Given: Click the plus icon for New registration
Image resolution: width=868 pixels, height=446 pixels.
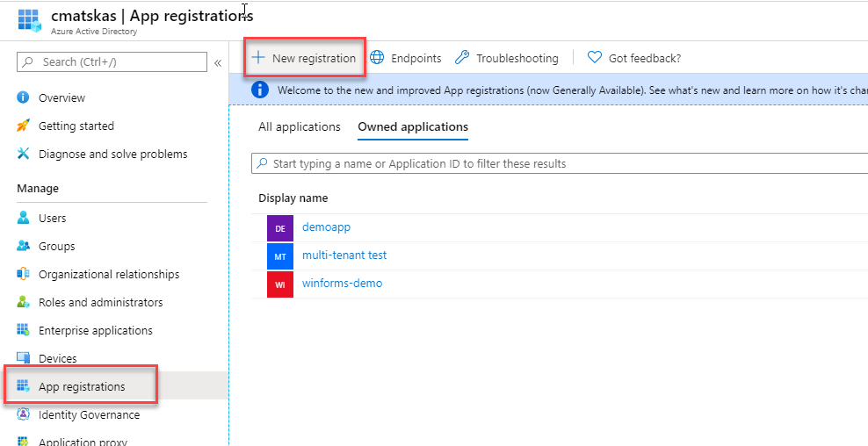Looking at the screenshot, I should (258, 58).
